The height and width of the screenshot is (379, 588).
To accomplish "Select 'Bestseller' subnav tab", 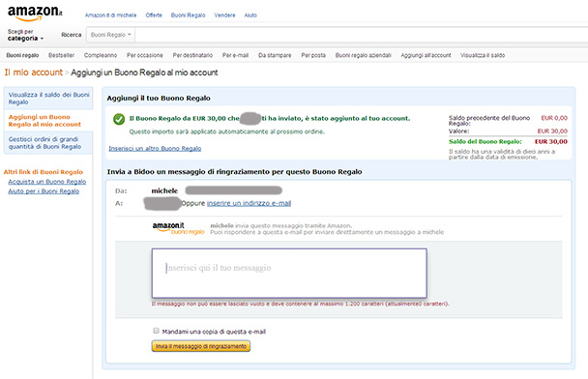I will (62, 55).
